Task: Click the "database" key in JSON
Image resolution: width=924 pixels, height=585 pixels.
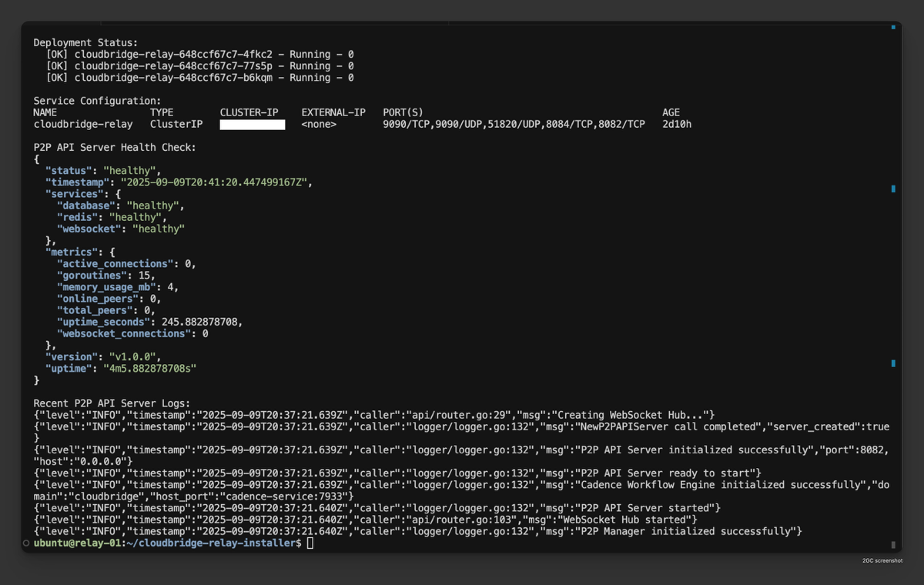Action: pyautogui.click(x=85, y=206)
